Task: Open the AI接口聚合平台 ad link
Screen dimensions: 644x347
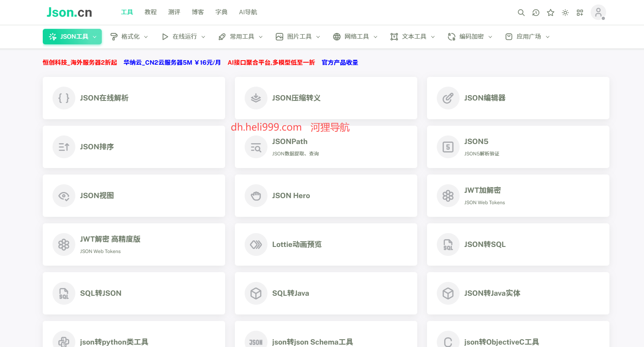Action: [271, 63]
